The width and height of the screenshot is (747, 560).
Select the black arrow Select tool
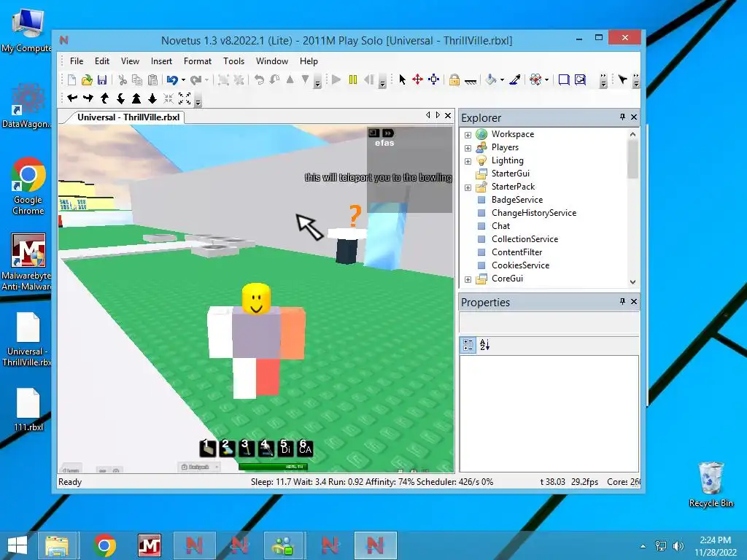point(403,79)
